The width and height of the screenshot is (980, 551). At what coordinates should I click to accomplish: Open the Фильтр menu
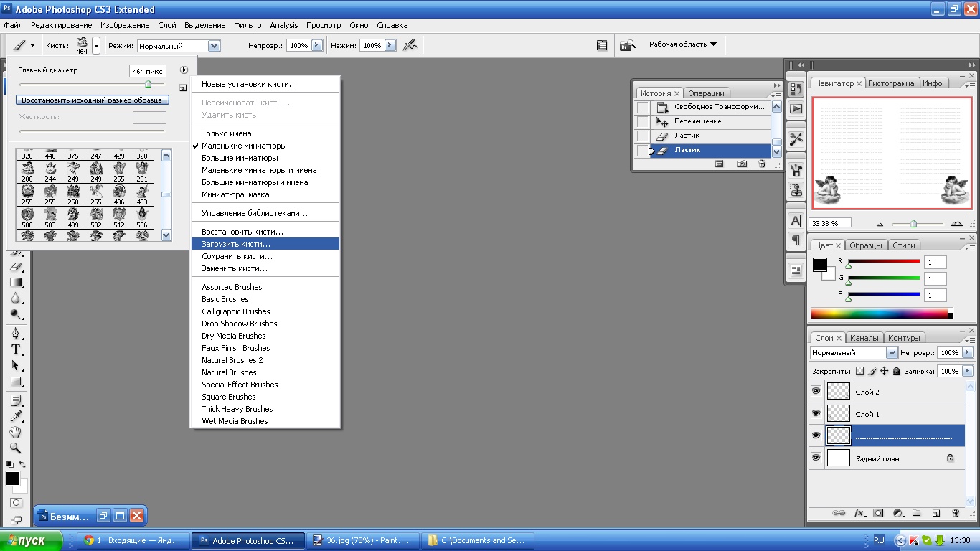tap(248, 25)
